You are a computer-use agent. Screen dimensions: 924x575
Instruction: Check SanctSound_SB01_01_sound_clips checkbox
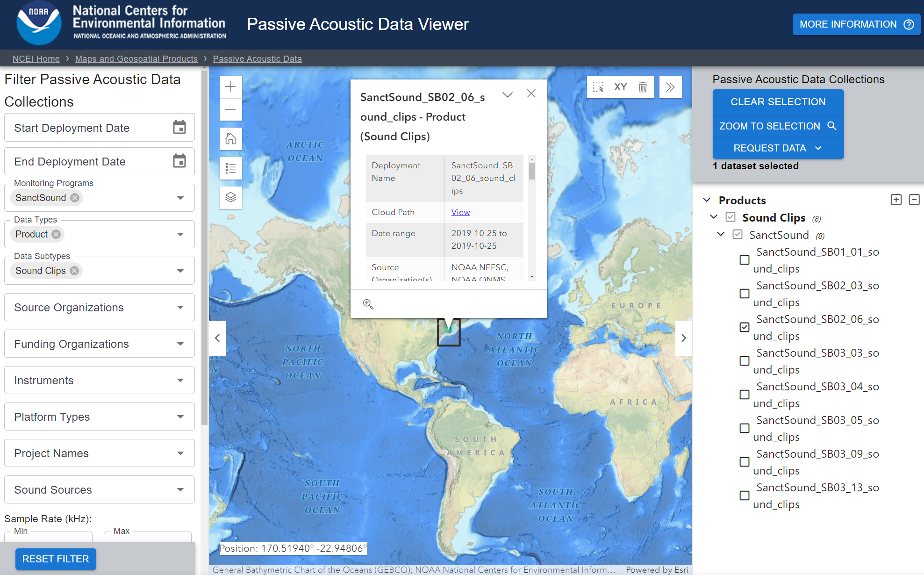[x=745, y=260]
